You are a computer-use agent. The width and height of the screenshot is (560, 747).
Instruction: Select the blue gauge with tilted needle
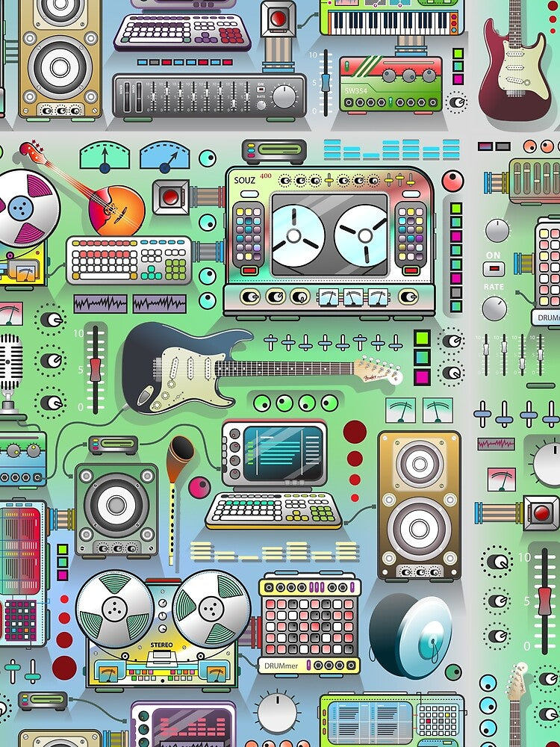tap(164, 156)
